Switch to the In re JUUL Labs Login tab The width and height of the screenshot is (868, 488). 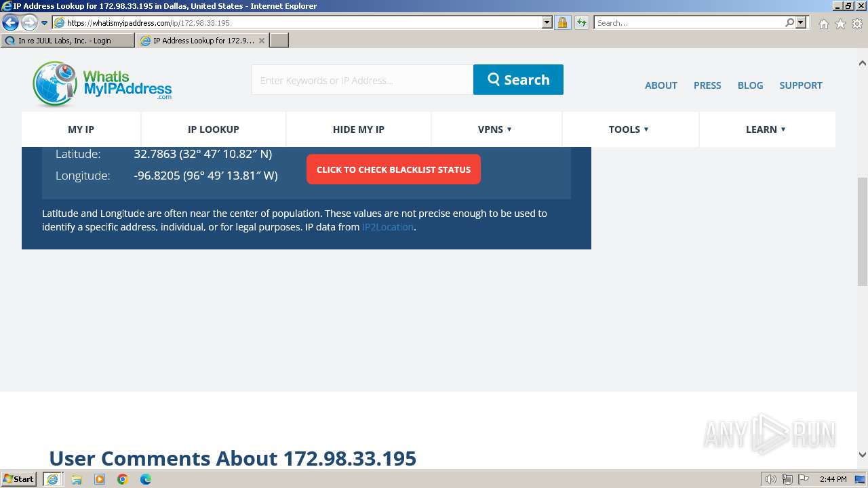coord(68,41)
